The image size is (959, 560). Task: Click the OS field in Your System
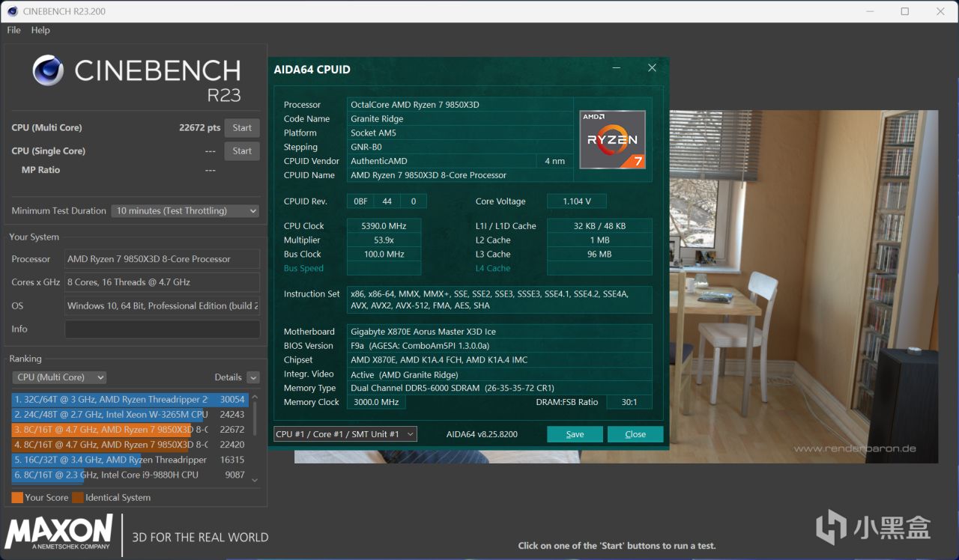tap(163, 305)
